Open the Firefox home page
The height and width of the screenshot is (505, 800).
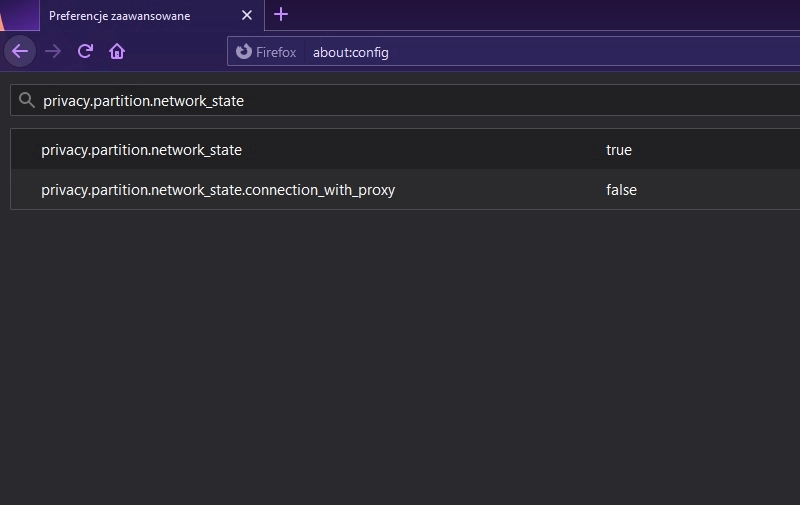pyautogui.click(x=117, y=51)
